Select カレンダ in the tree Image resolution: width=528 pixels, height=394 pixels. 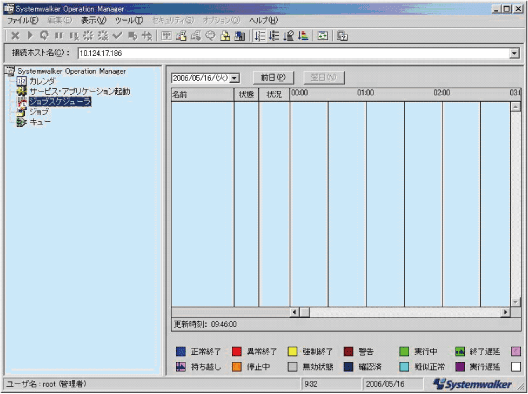click(42, 81)
